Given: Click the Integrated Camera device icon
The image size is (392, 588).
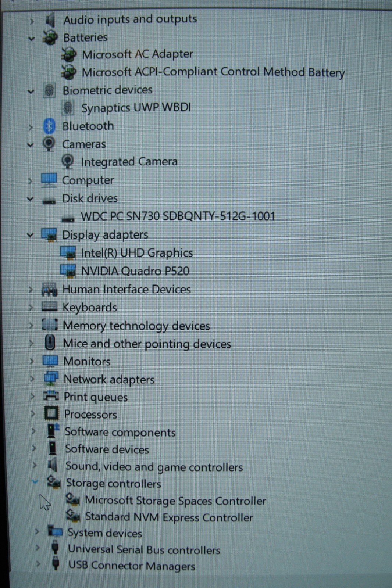Looking at the screenshot, I should (x=68, y=162).
